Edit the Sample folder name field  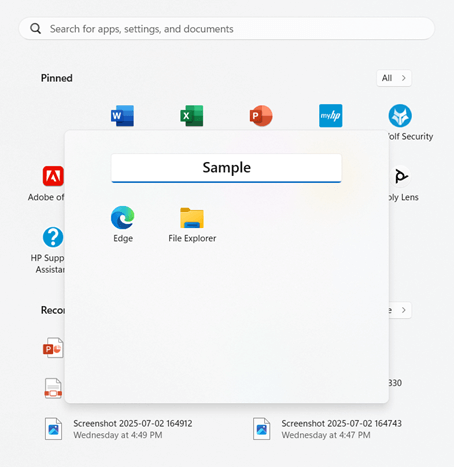tap(226, 168)
